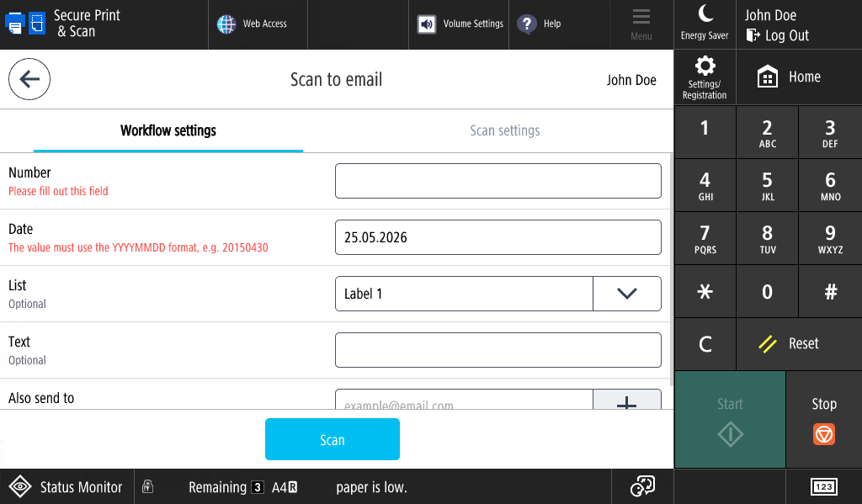Open Status Monitor
The height and width of the screenshot is (504, 862).
coord(67,487)
